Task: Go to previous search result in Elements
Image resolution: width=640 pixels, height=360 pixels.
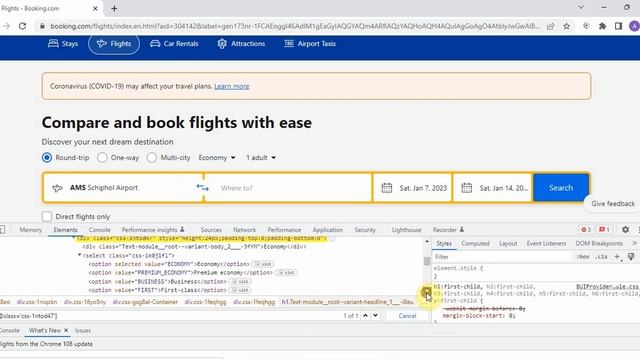Action: (365, 316)
